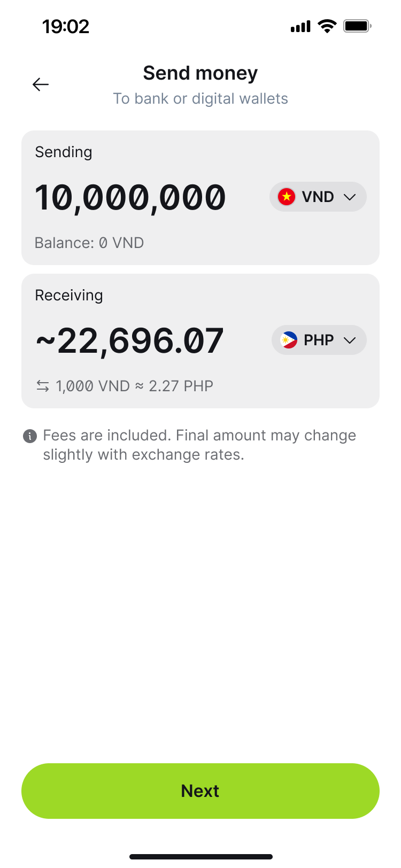Edit the 10,000,000 sending amount
The image size is (401, 868).
130,198
